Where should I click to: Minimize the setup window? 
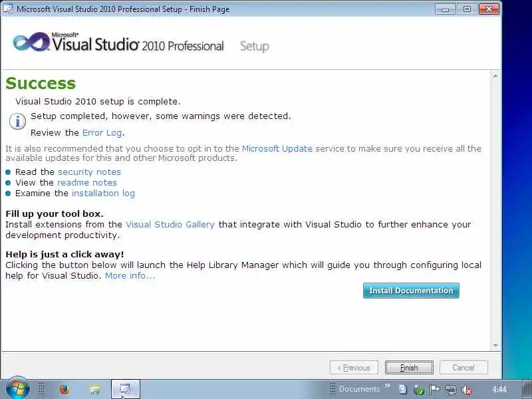pos(445,9)
